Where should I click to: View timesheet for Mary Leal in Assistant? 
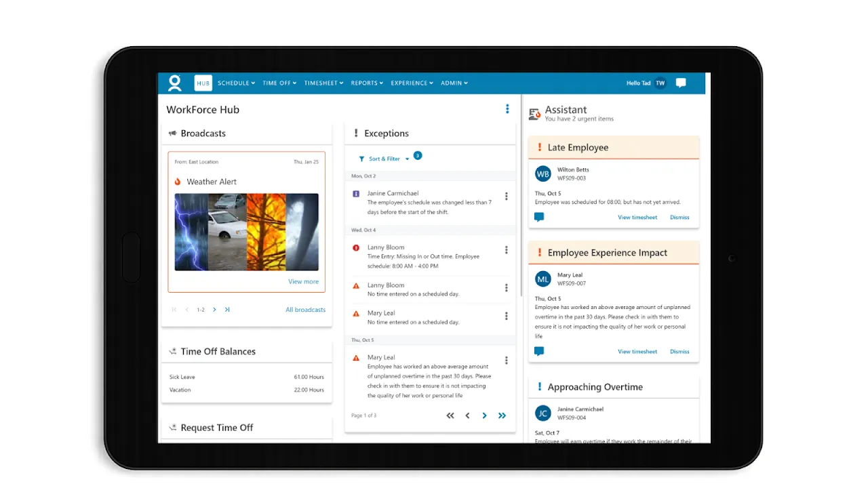coord(637,352)
